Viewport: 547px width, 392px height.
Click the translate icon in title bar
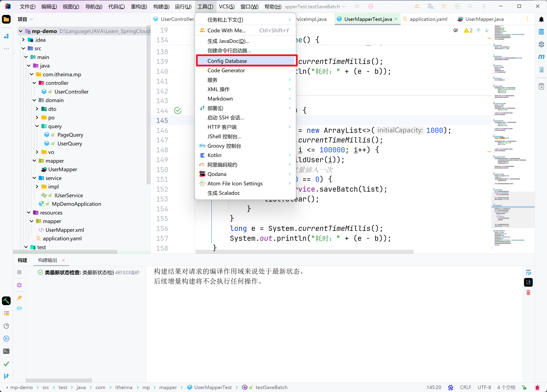click(430, 7)
